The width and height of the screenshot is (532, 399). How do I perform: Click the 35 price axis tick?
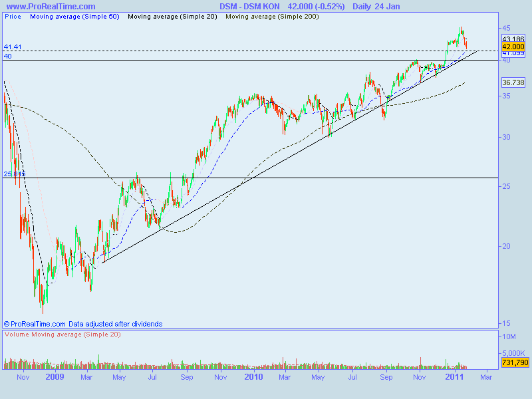tap(506, 96)
